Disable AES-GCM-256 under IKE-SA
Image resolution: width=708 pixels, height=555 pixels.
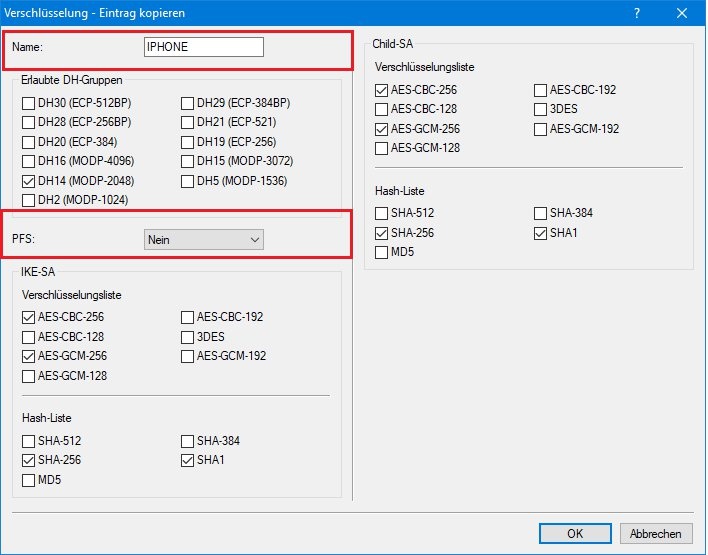[29, 356]
